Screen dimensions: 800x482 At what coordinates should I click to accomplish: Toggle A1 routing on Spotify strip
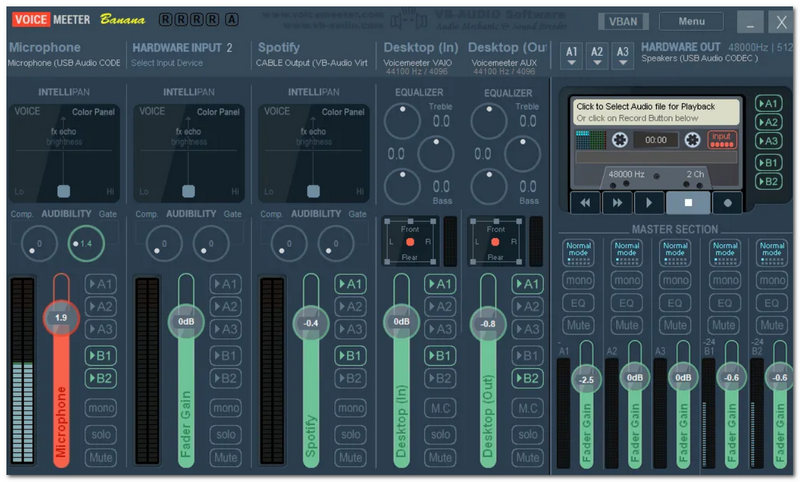coord(351,284)
